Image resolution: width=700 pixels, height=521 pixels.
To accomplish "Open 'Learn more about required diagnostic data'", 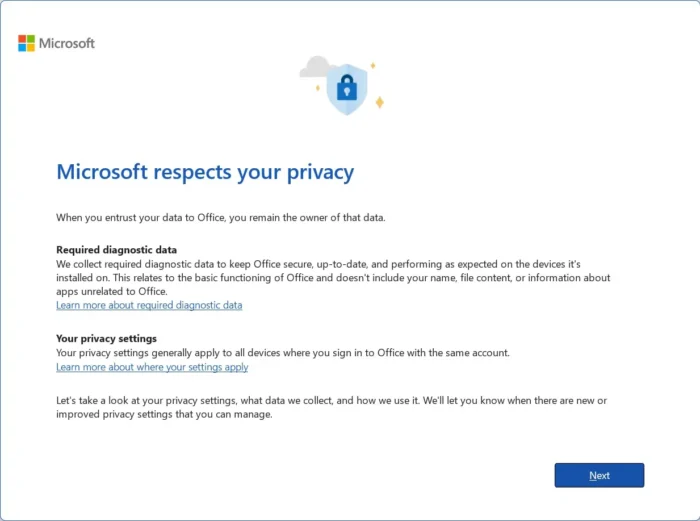I will click(x=149, y=305).
